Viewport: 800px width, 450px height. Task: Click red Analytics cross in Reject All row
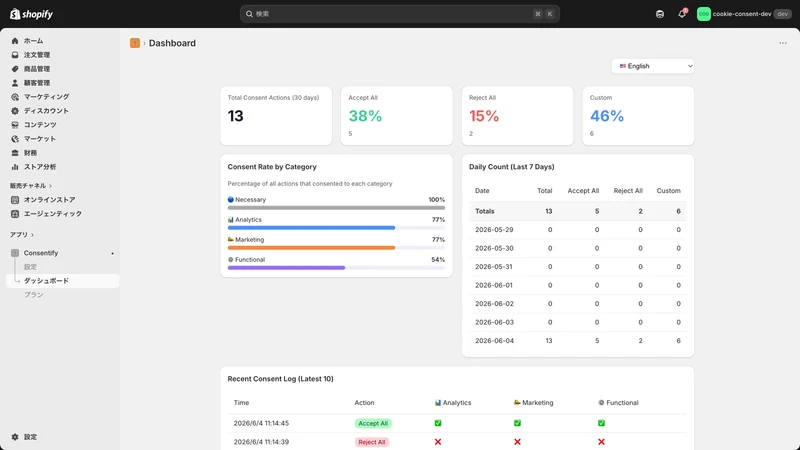[x=438, y=442]
